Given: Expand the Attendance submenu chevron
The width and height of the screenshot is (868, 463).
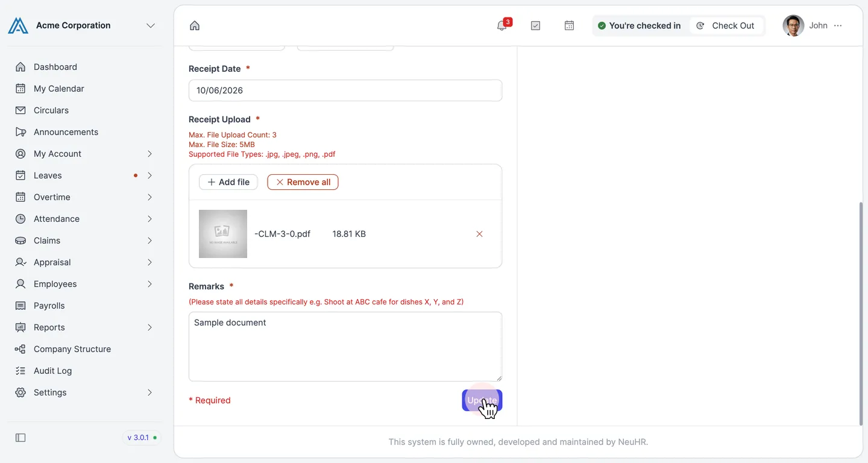Looking at the screenshot, I should (149, 219).
